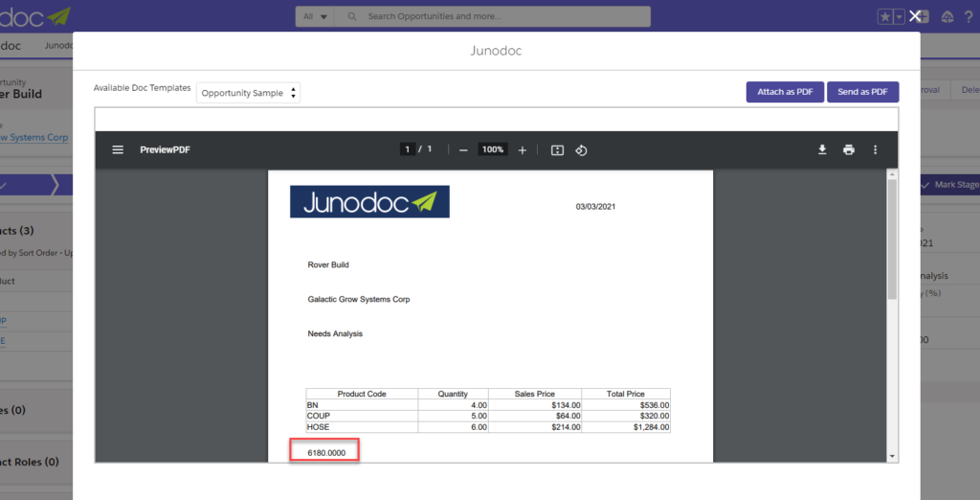
Task: Click the Rover Build text in PDF
Action: point(328,264)
